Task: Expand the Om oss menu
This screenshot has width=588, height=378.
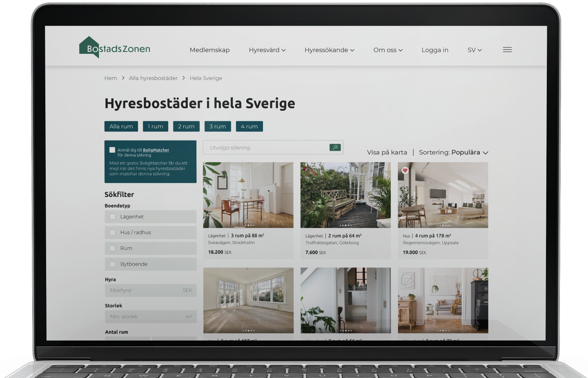Action: 388,50
